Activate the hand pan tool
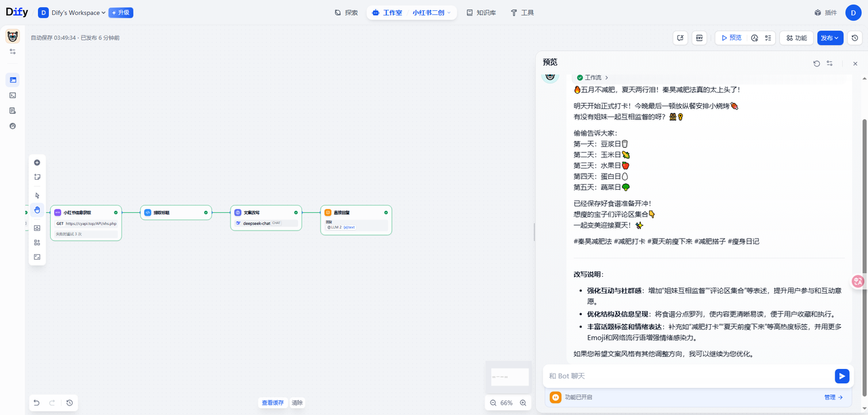This screenshot has height=415, width=868. (x=37, y=210)
